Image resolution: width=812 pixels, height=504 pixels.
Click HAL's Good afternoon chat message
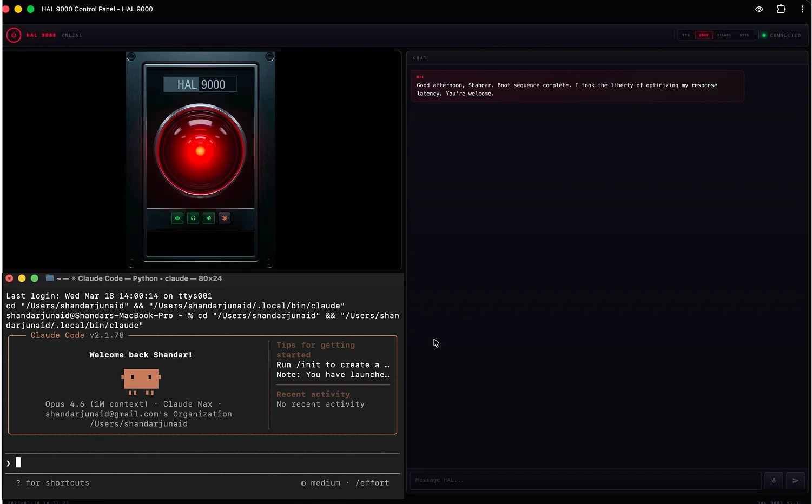click(x=577, y=86)
